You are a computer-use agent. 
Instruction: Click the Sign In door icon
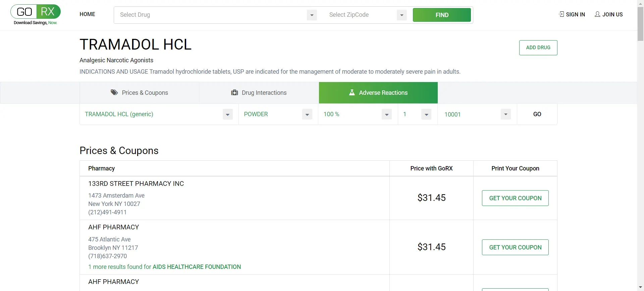[x=561, y=14]
